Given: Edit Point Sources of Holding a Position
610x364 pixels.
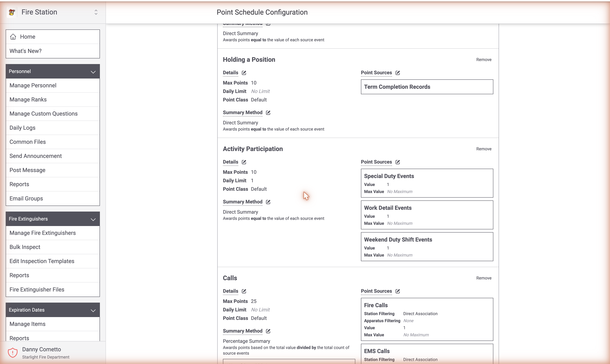Looking at the screenshot, I should pos(398,73).
